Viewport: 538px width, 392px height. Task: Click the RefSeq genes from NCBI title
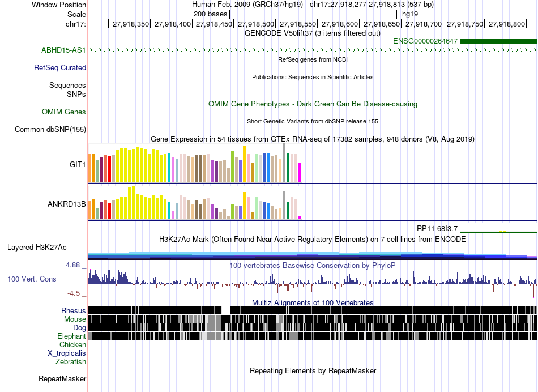(x=313, y=59)
